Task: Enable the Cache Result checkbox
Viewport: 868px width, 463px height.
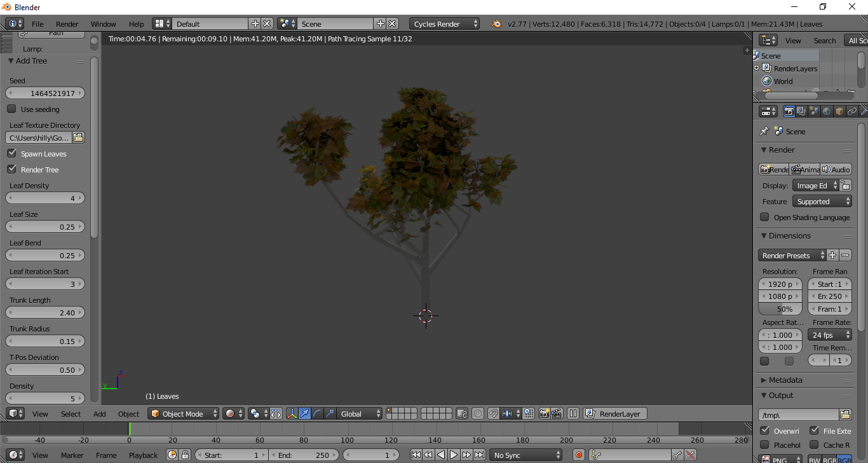Action: point(814,445)
